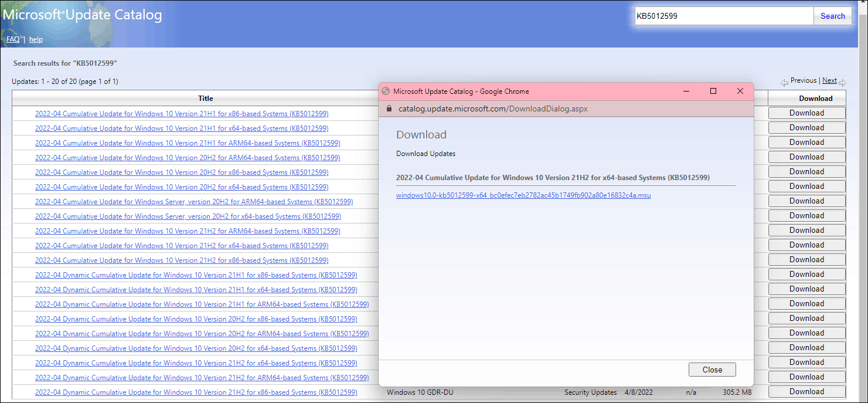
Task: Click Download button for 21H2 x86 Dynamic update
Action: click(806, 392)
